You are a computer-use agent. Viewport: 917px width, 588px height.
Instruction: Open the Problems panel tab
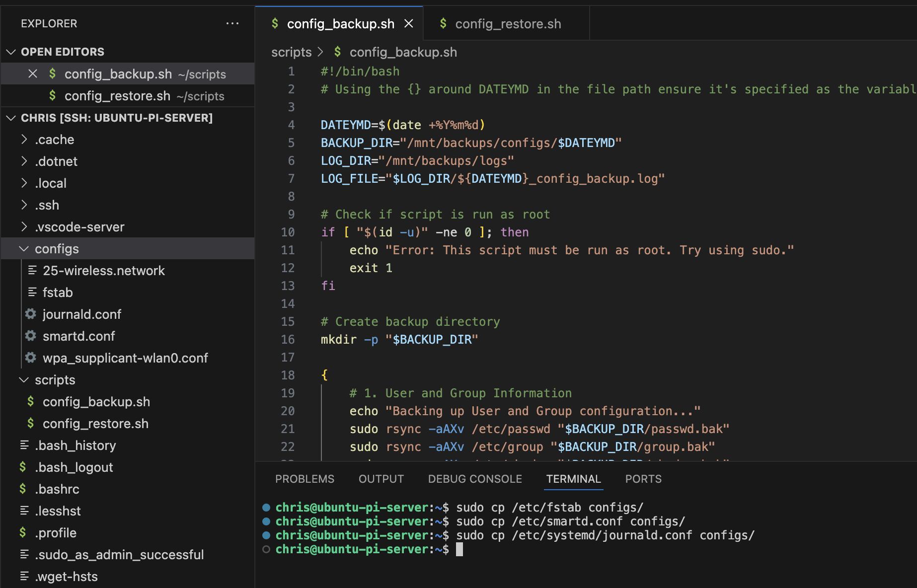pyautogui.click(x=305, y=479)
